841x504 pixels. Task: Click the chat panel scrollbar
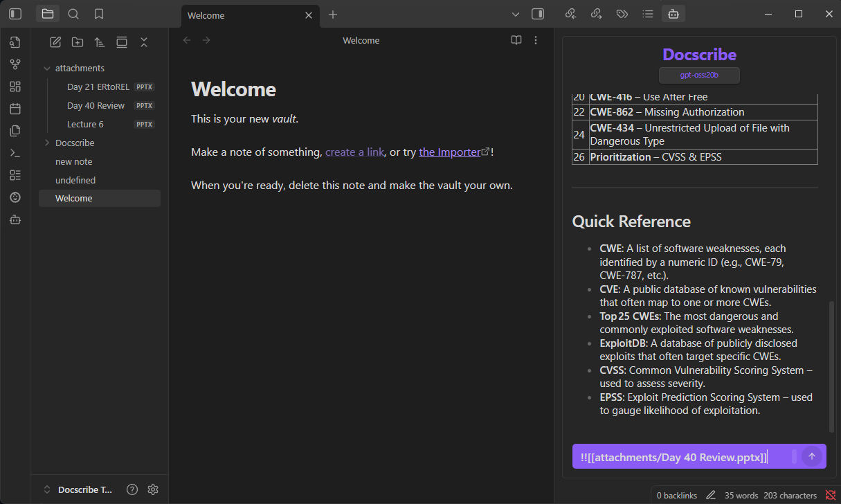(832, 367)
